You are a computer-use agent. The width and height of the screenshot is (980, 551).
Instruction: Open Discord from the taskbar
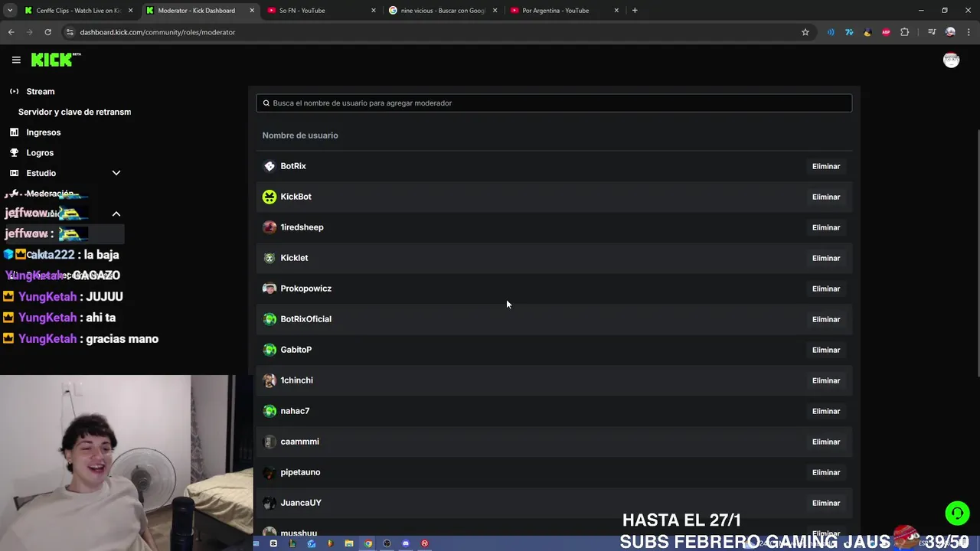click(406, 543)
